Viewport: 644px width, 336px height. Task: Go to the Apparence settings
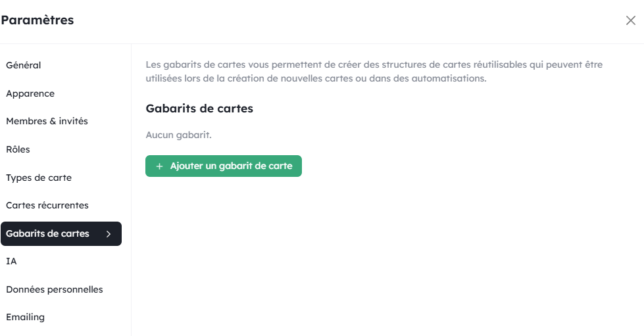coord(30,93)
